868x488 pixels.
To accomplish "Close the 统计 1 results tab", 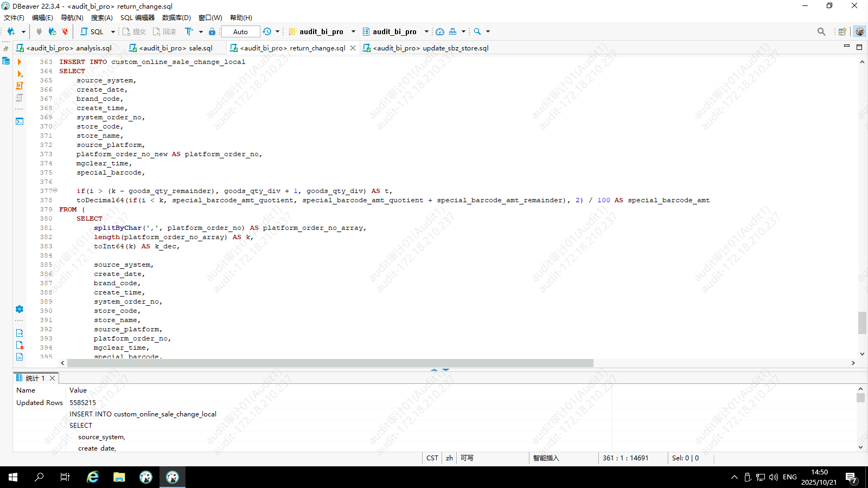I will (53, 378).
